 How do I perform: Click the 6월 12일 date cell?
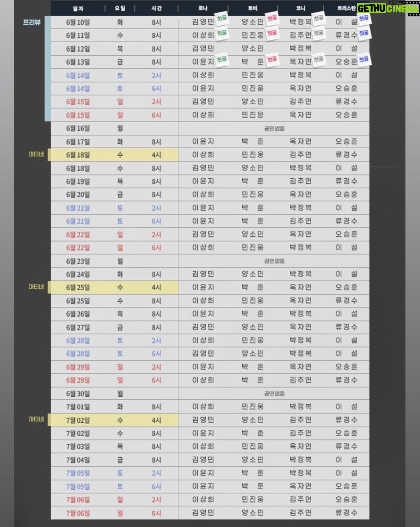[x=78, y=49]
